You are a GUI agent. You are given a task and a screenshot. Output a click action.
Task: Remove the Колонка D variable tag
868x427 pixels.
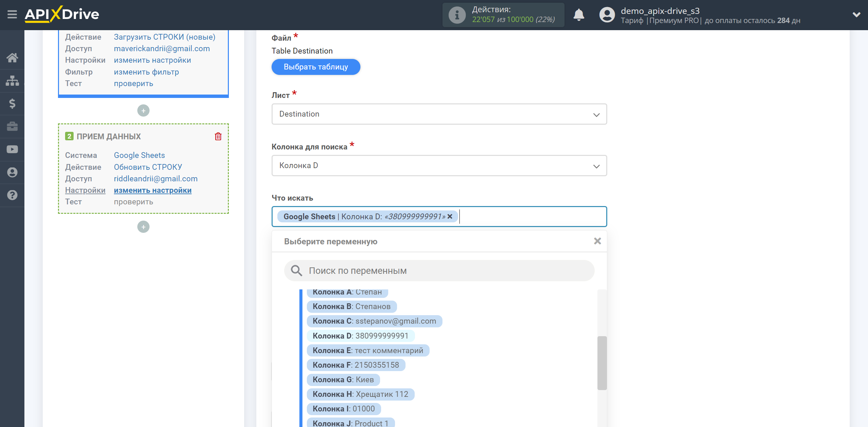tap(450, 217)
